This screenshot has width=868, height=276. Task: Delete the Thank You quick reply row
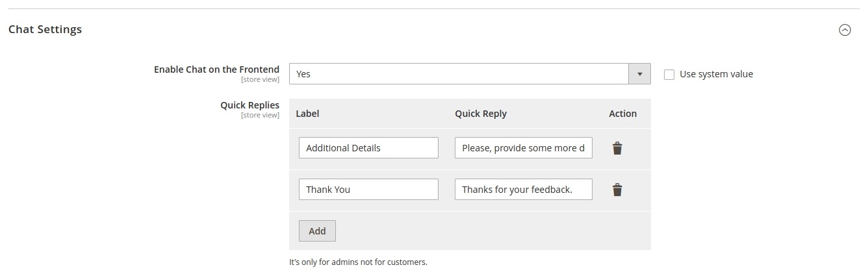click(x=617, y=190)
